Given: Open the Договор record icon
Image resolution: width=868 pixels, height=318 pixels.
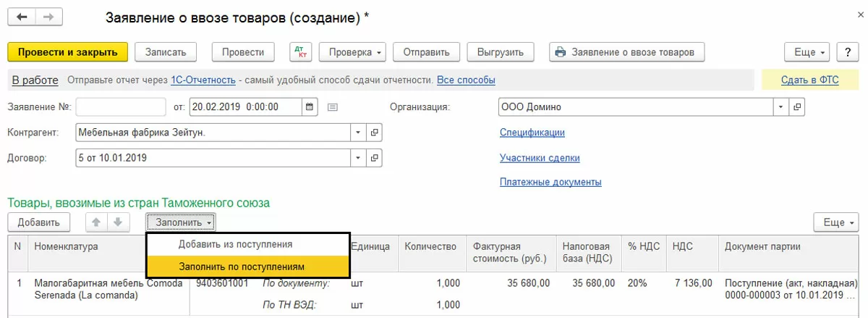Looking at the screenshot, I should [x=375, y=157].
